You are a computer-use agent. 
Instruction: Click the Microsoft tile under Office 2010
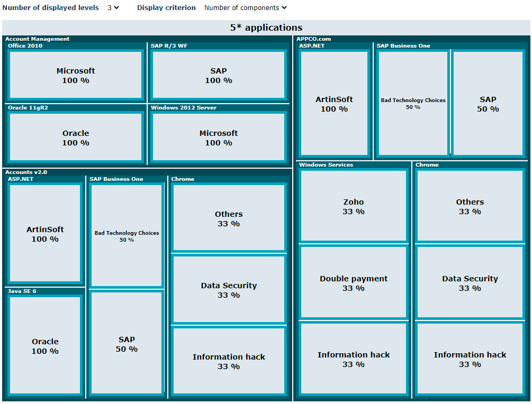[76, 75]
